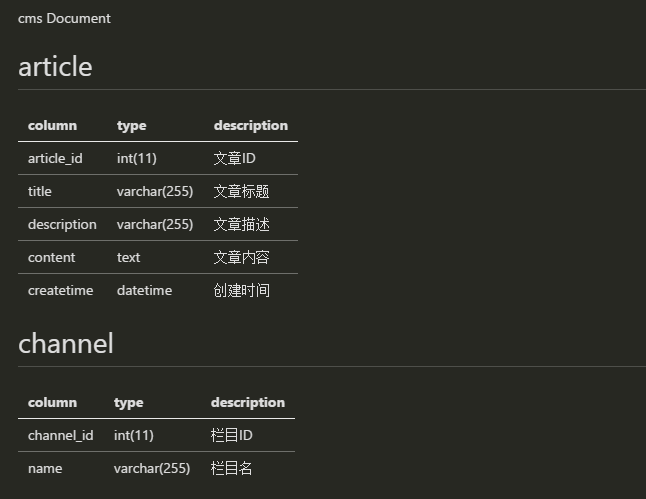
Task: Click the text type cell
Action: [128, 257]
